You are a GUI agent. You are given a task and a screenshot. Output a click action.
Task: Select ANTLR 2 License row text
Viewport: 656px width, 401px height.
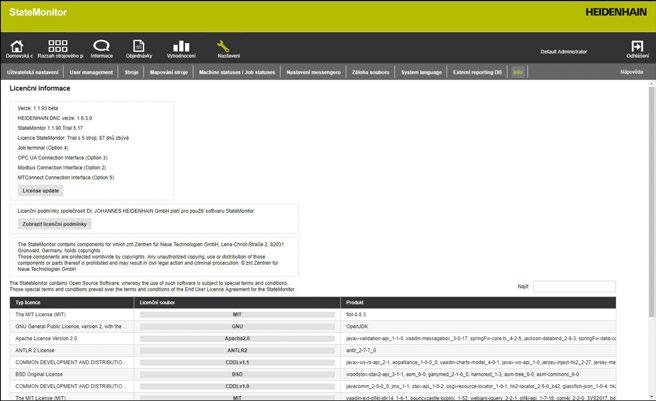pyautogui.click(x=35, y=350)
